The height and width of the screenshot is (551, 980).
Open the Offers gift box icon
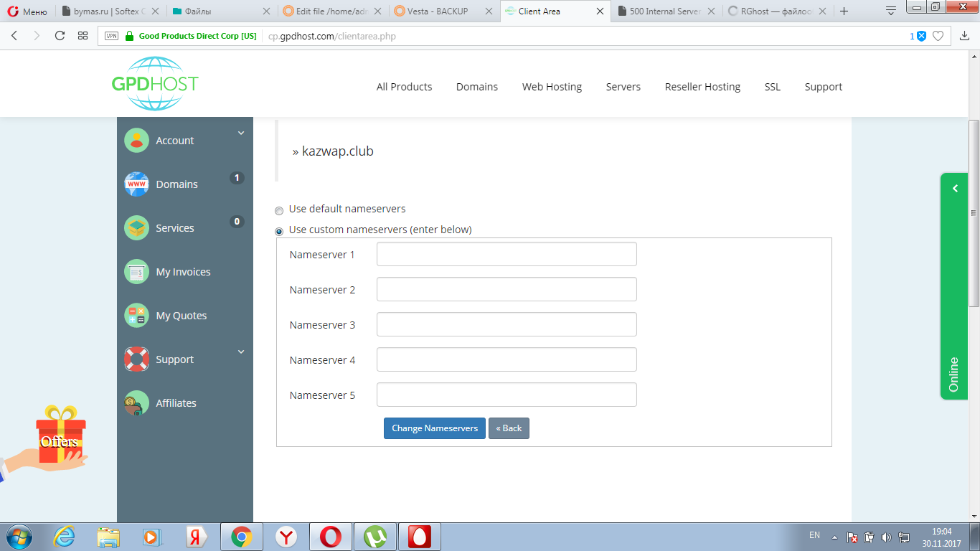click(x=60, y=436)
